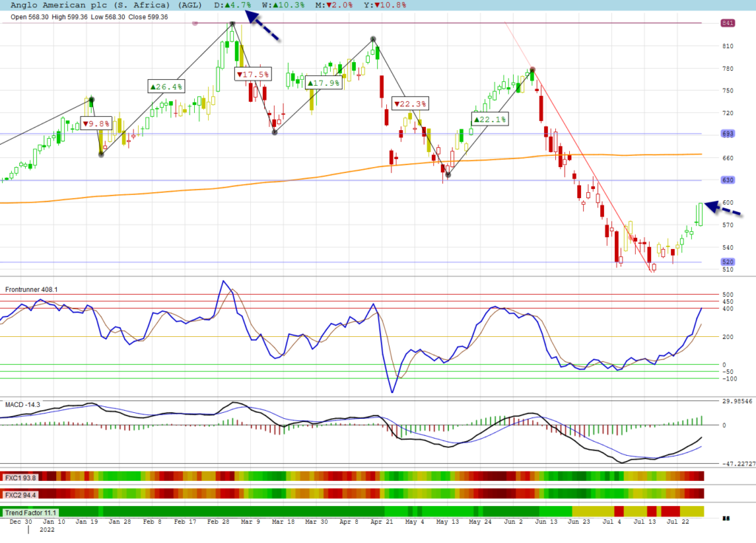Click the Feb 8 date on the time axis
Screen dimensions: 756x543
point(152,522)
